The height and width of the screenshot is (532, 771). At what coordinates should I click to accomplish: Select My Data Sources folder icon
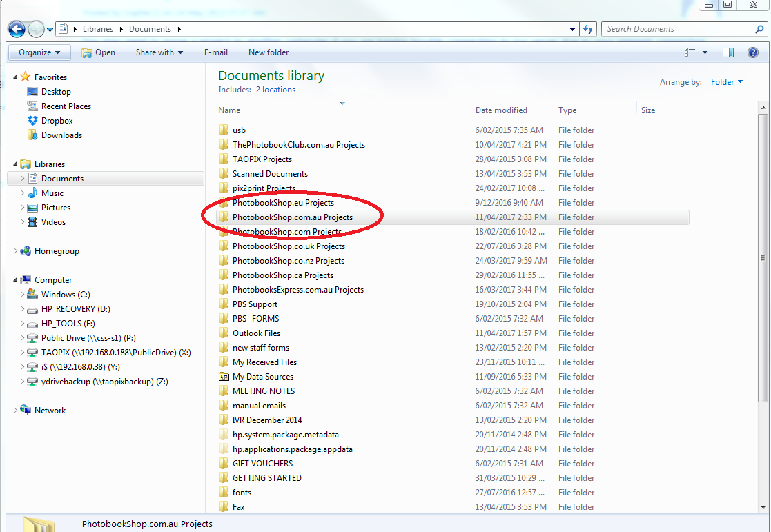tap(224, 377)
